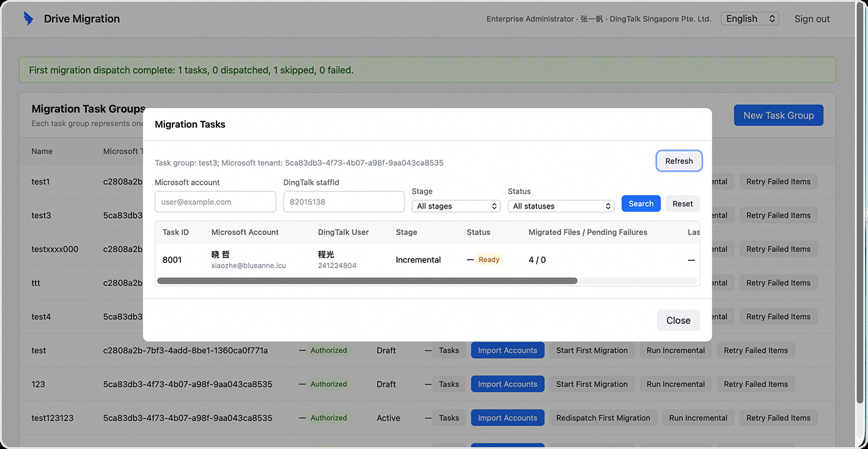
Task: Run Incremental for the 123 row
Action: 676,384
